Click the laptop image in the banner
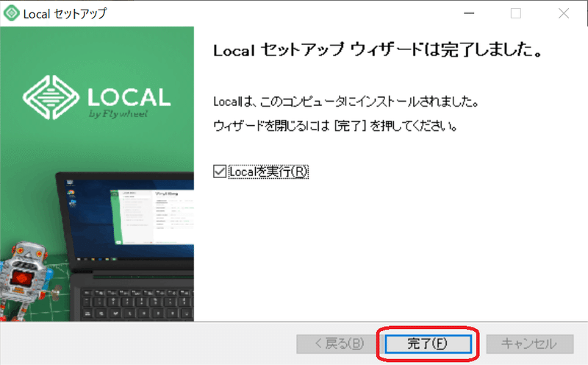This screenshot has width=588, height=365. 125,247
